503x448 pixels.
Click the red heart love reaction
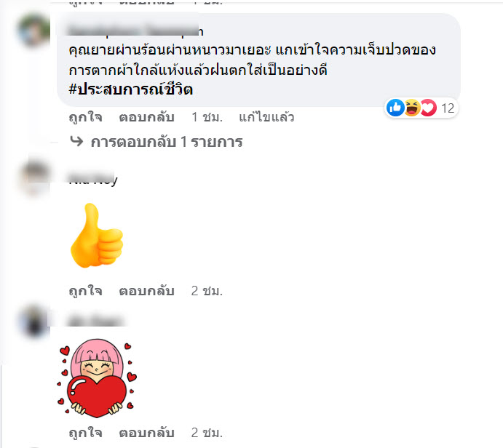click(429, 108)
